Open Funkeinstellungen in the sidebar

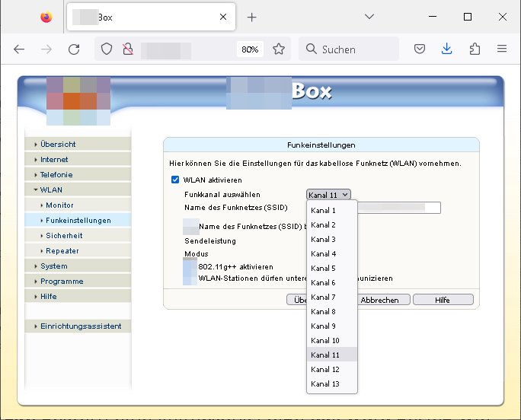click(x=78, y=221)
